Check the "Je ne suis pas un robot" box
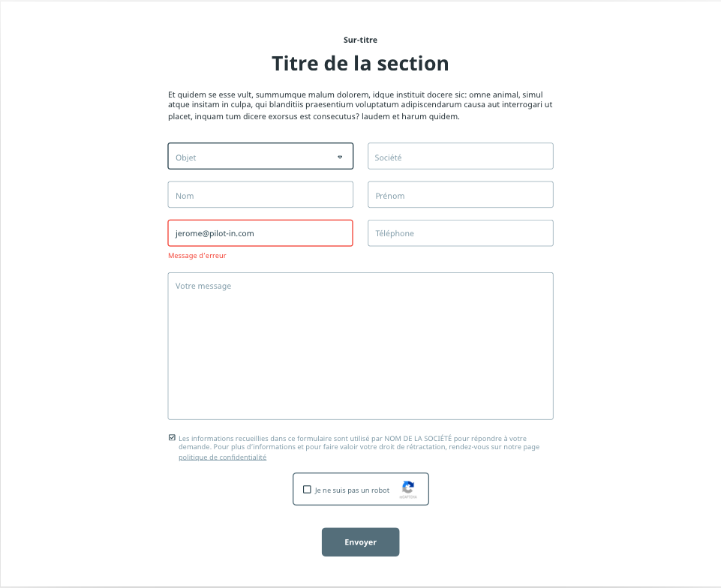This screenshot has width=721, height=588. point(307,490)
